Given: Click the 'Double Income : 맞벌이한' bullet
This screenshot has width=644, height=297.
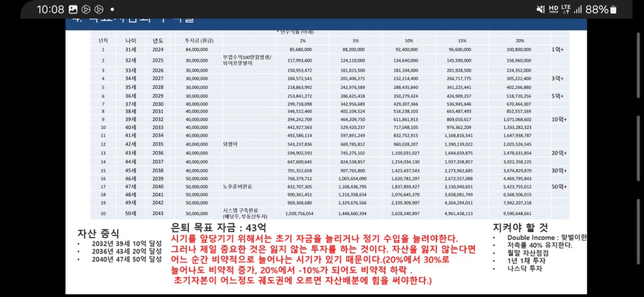Looking at the screenshot, I should [547, 238].
